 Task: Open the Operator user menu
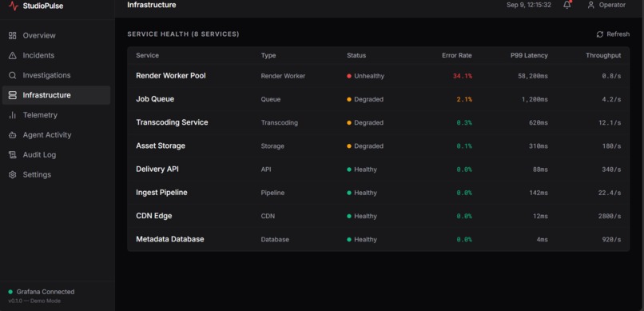click(x=606, y=5)
